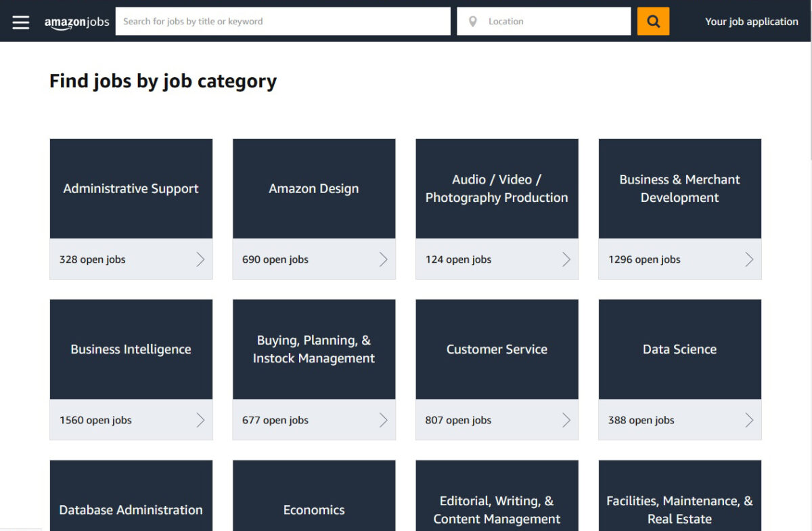
Task: Open the Database Administration category card
Action: pos(131,496)
